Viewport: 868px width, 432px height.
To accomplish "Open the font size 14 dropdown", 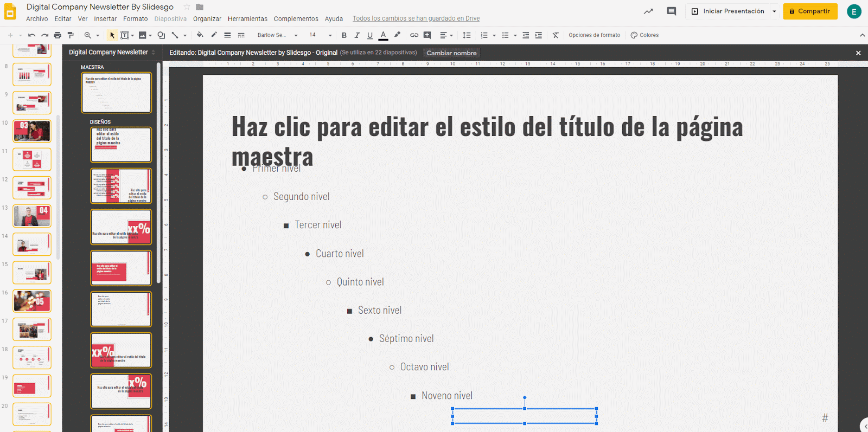I will (x=320, y=35).
